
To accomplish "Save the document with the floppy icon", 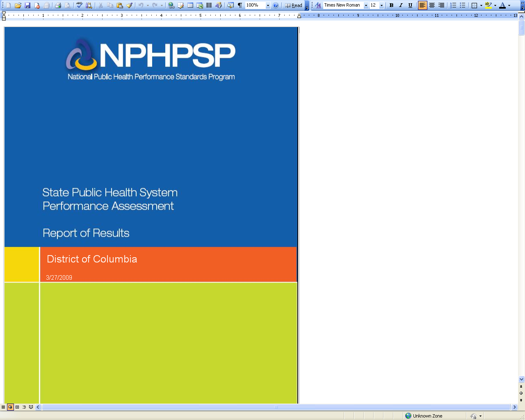I will pyautogui.click(x=27, y=5).
